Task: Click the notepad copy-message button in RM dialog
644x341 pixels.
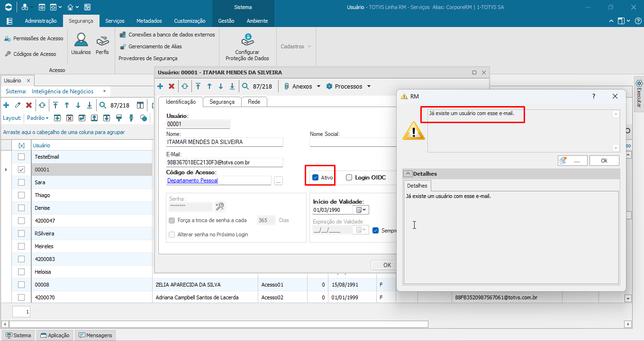Action: pyautogui.click(x=572, y=161)
